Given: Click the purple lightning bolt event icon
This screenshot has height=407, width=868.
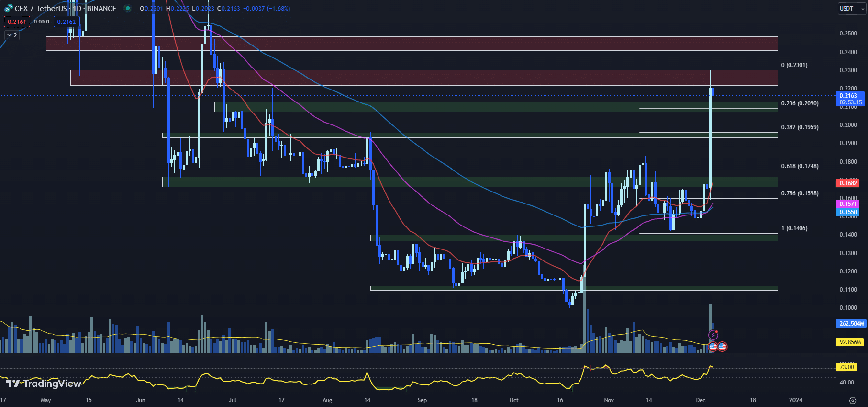Looking at the screenshot, I should (x=713, y=335).
